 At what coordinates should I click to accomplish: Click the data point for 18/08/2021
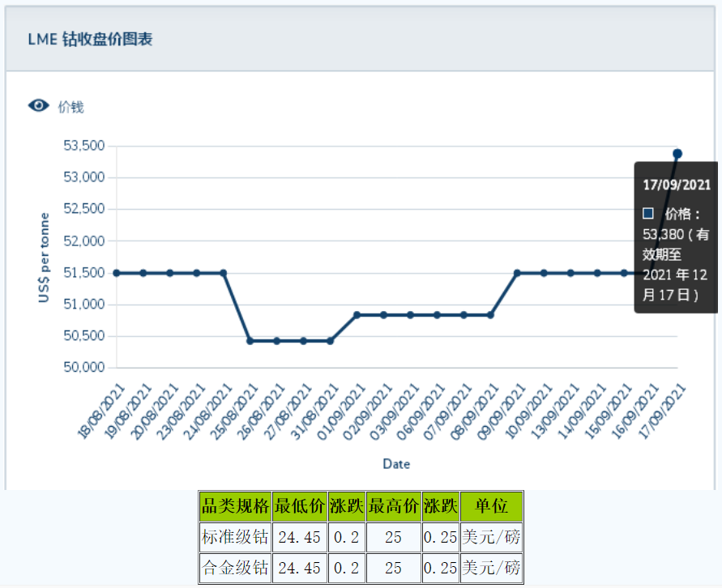[x=117, y=273]
